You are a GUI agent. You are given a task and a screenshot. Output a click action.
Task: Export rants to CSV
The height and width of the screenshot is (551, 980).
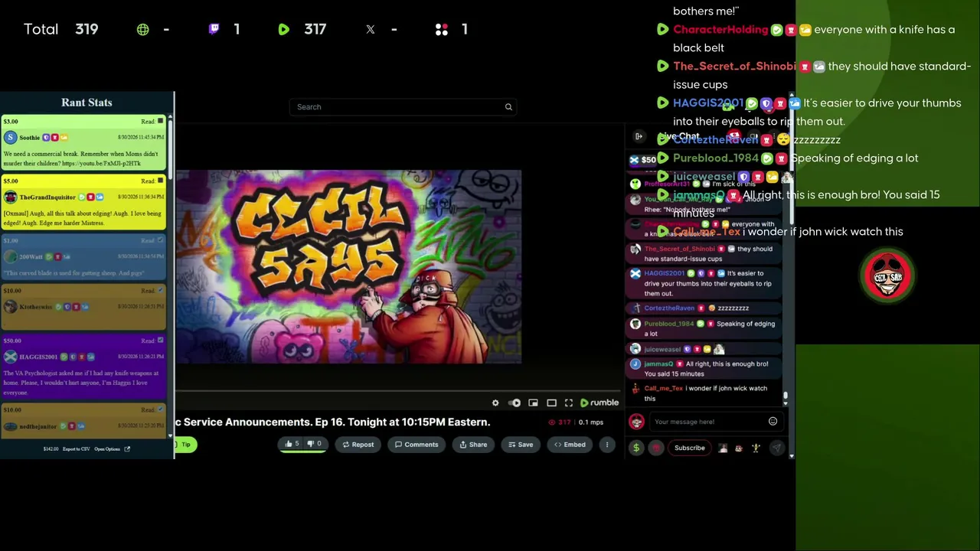point(77,449)
